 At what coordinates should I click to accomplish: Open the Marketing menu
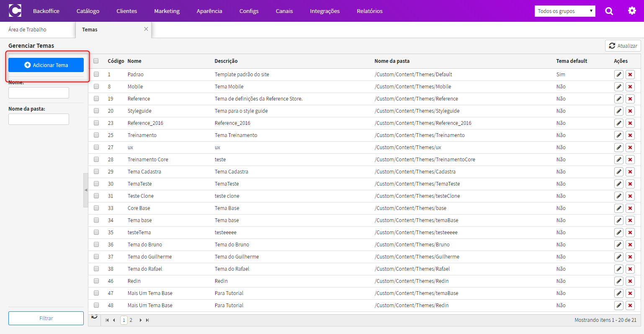167,11
